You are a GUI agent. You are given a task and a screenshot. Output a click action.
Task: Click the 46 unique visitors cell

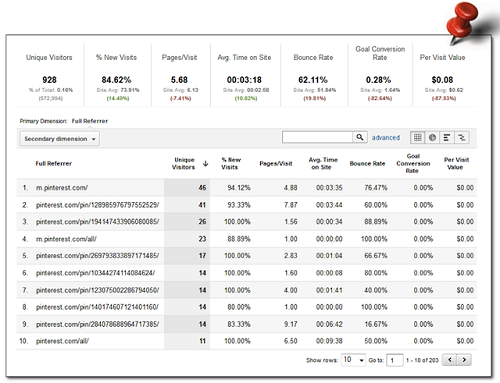pyautogui.click(x=202, y=188)
